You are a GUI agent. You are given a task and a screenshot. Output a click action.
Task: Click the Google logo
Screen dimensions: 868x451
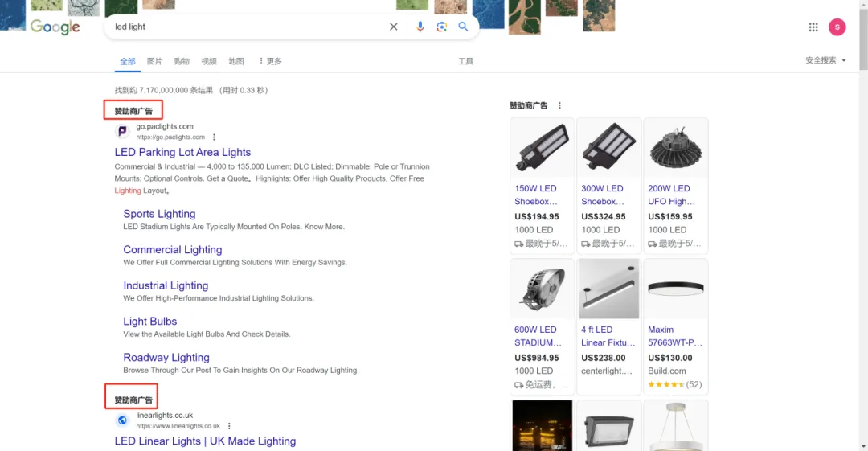55,27
